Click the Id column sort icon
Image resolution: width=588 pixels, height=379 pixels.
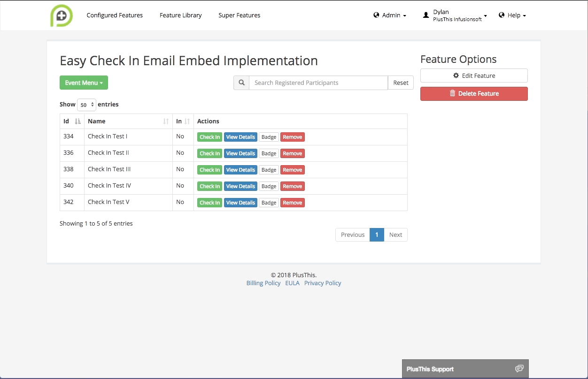(78, 121)
